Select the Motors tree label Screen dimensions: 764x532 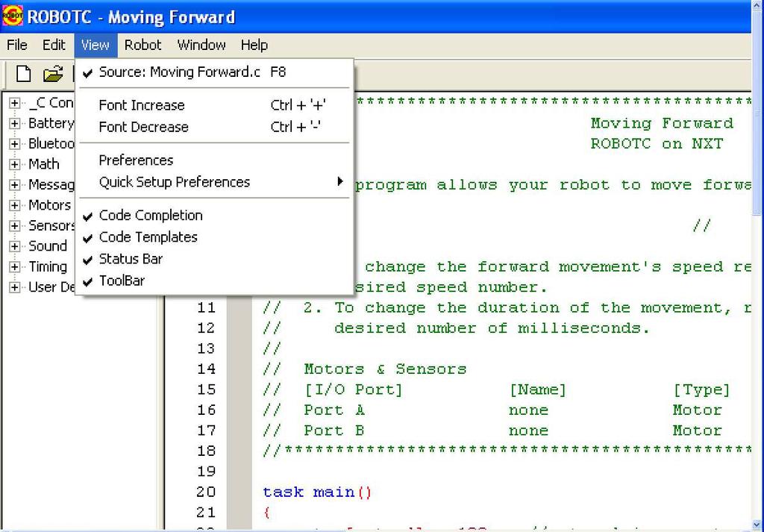click(50, 205)
